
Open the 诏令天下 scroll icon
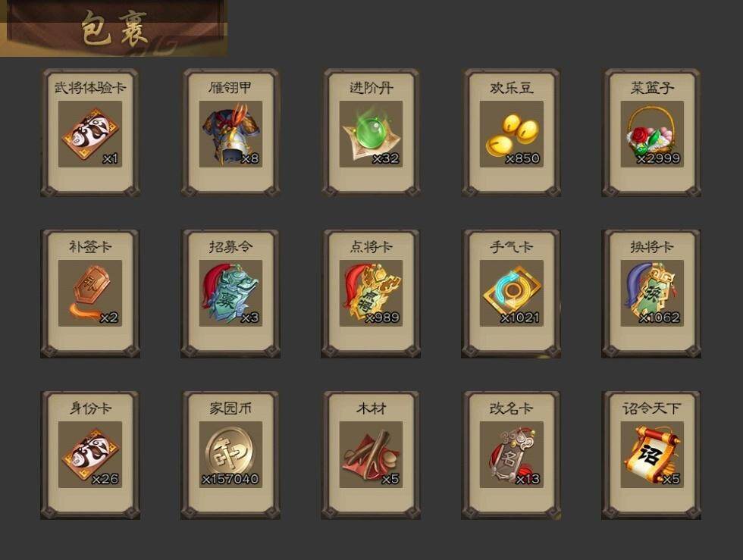652,455
